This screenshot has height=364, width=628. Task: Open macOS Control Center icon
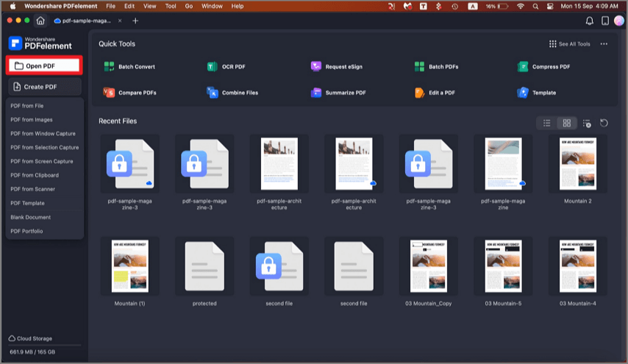click(x=550, y=6)
